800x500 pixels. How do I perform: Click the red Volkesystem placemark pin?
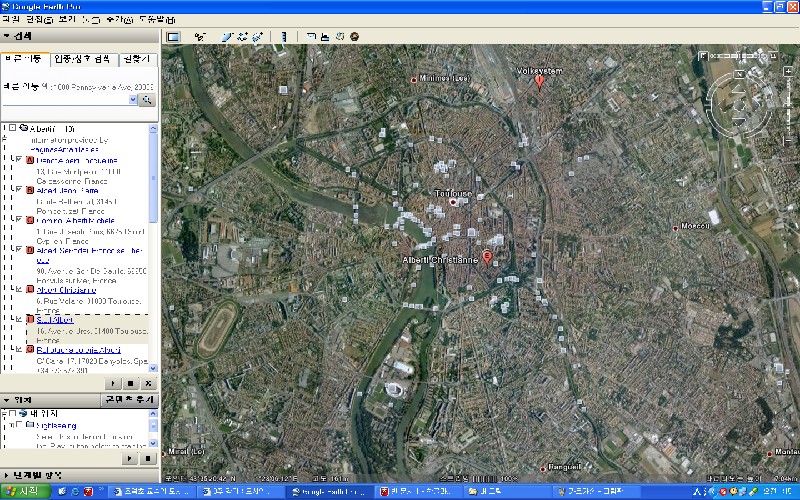540,83
